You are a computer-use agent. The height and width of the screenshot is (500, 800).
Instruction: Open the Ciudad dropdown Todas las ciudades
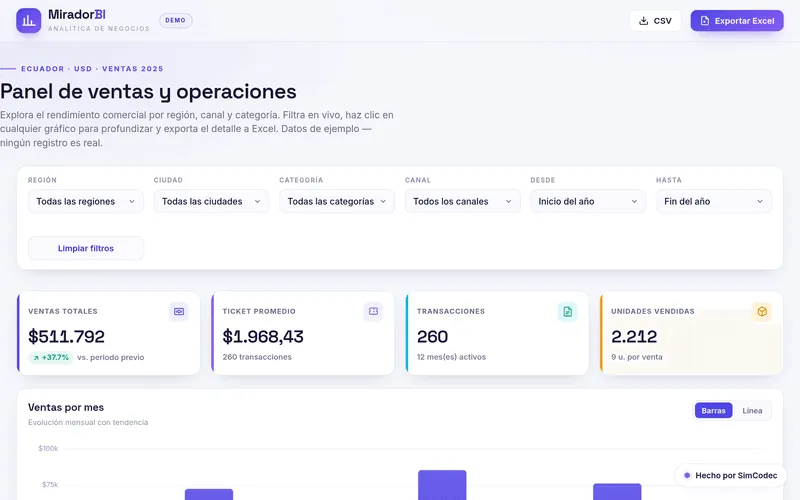[211, 202]
